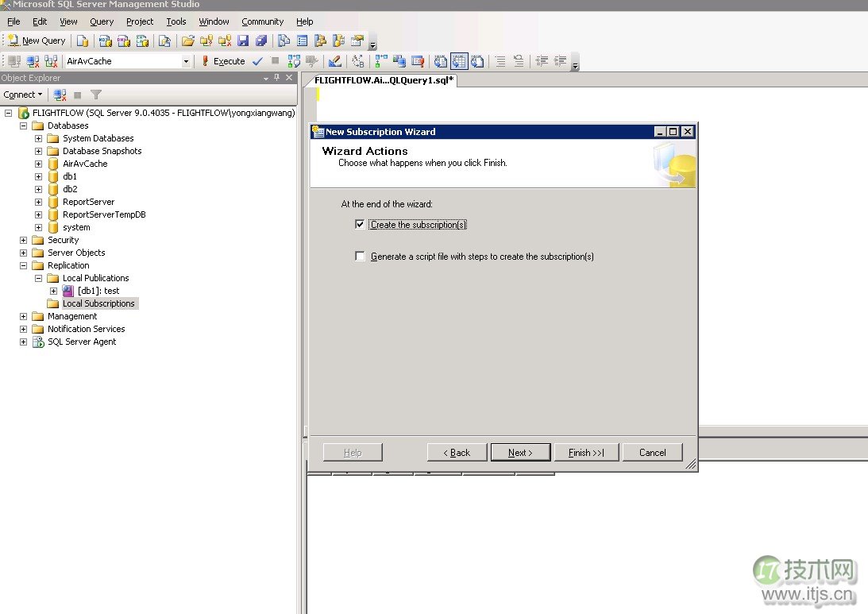Screen dimensions: 868x614
Task: Click the Object Explorer disconnect icon
Action: point(60,95)
